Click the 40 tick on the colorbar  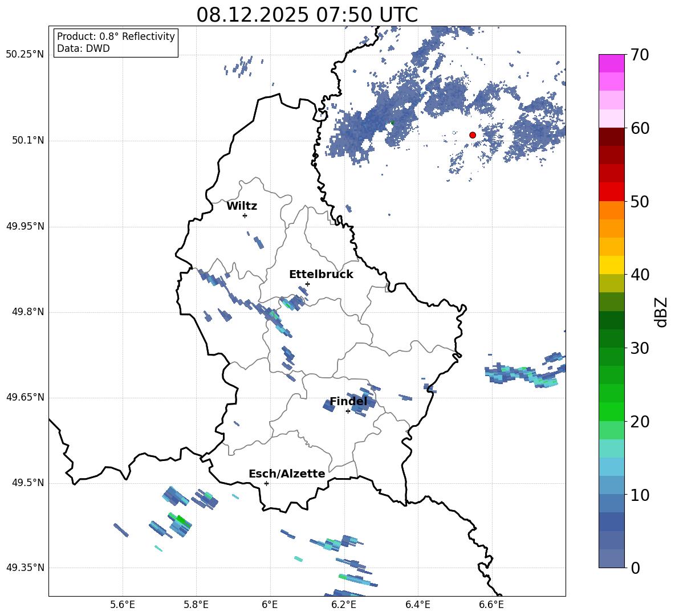click(640, 275)
